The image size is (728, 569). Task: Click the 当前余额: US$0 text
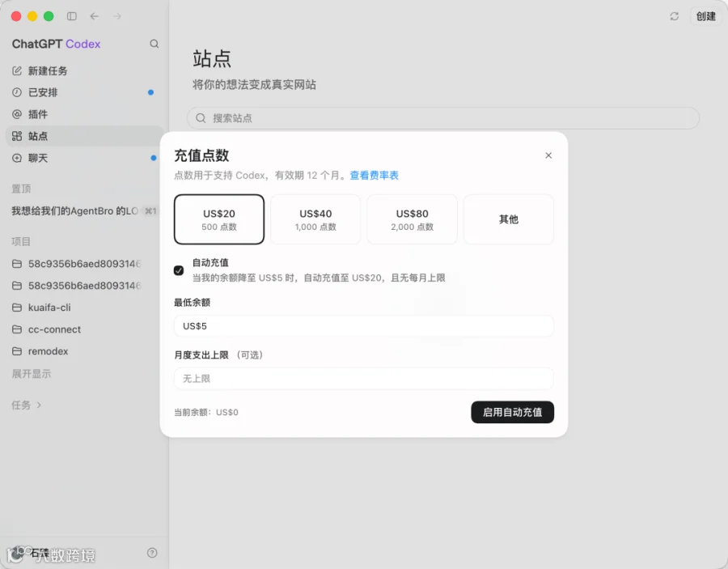pos(206,413)
